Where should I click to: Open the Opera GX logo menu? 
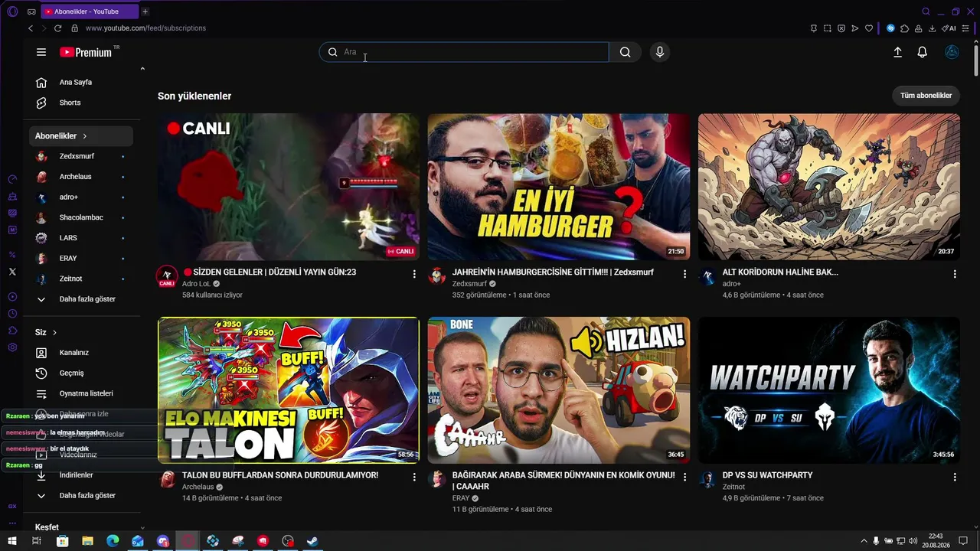point(12,11)
